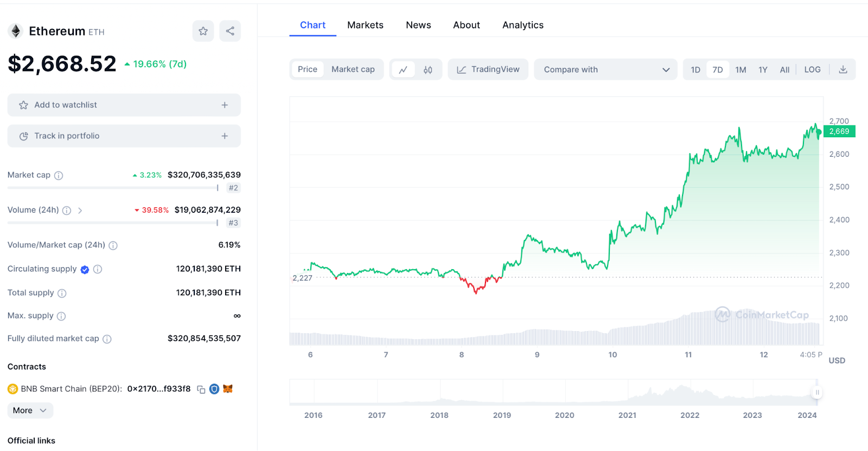Set chart range to 7D
The image size is (868, 451).
tap(718, 69)
